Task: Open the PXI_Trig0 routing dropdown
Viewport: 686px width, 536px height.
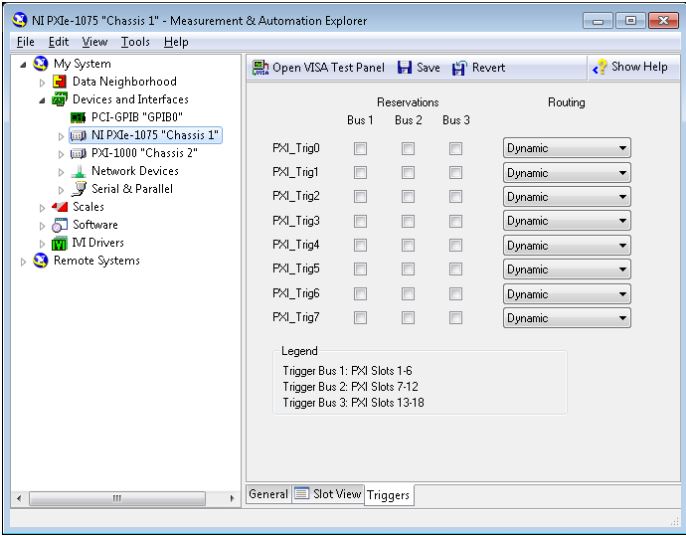Action: 567,148
